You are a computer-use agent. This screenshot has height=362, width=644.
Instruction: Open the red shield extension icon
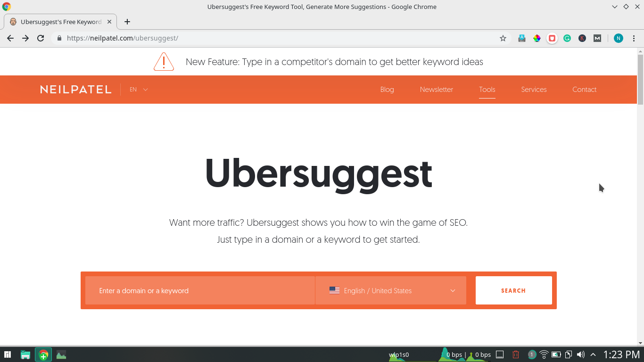tap(552, 38)
